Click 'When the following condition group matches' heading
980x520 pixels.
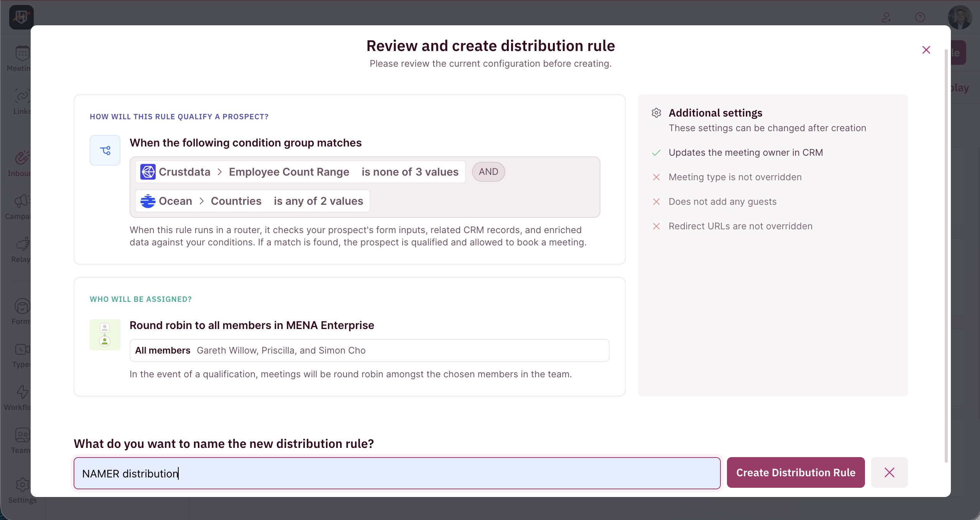coord(246,143)
